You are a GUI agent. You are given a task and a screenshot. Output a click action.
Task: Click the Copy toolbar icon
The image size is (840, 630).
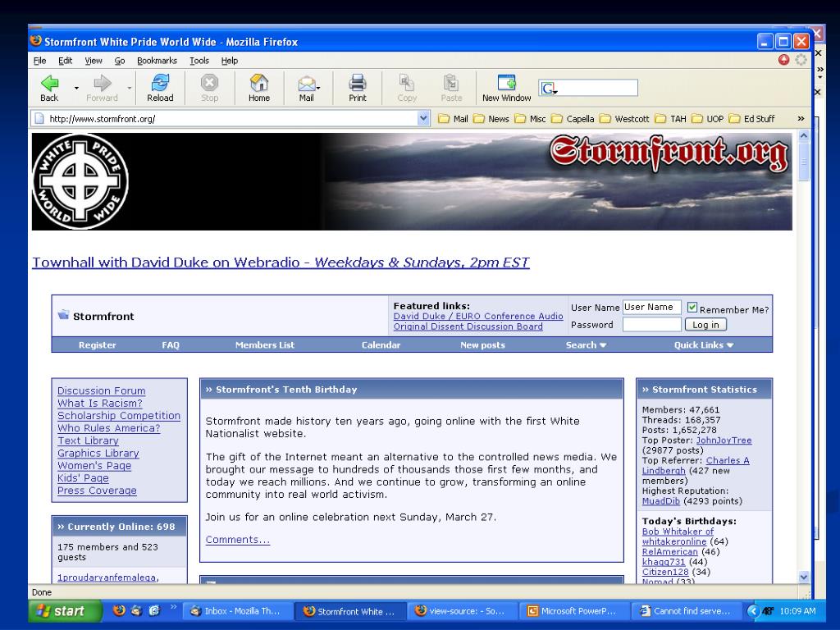(407, 83)
